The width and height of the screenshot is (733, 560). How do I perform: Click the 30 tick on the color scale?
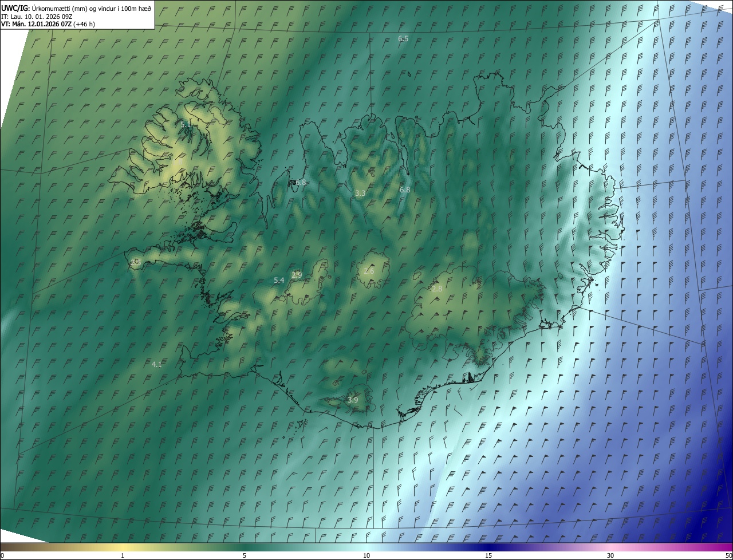[610, 555]
